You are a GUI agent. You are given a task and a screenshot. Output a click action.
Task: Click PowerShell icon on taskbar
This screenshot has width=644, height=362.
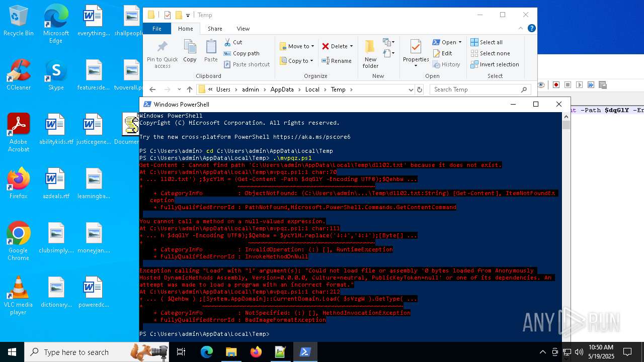tap(305, 352)
